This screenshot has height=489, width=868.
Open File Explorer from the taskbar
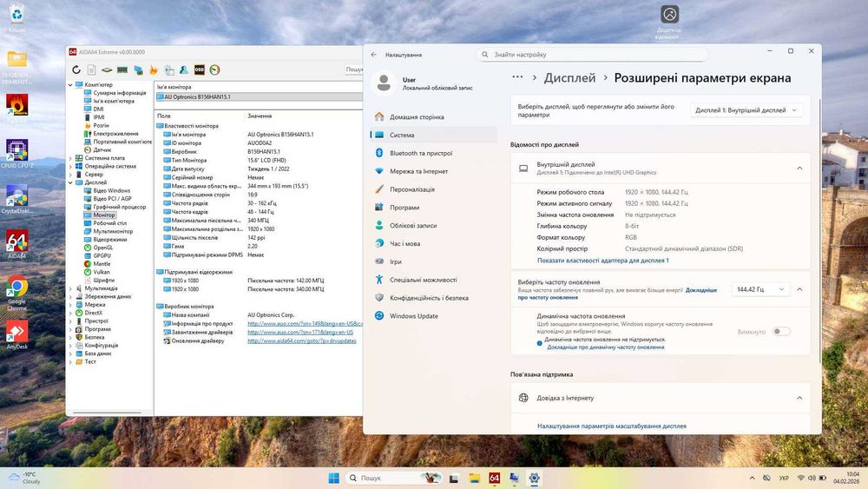[475, 478]
